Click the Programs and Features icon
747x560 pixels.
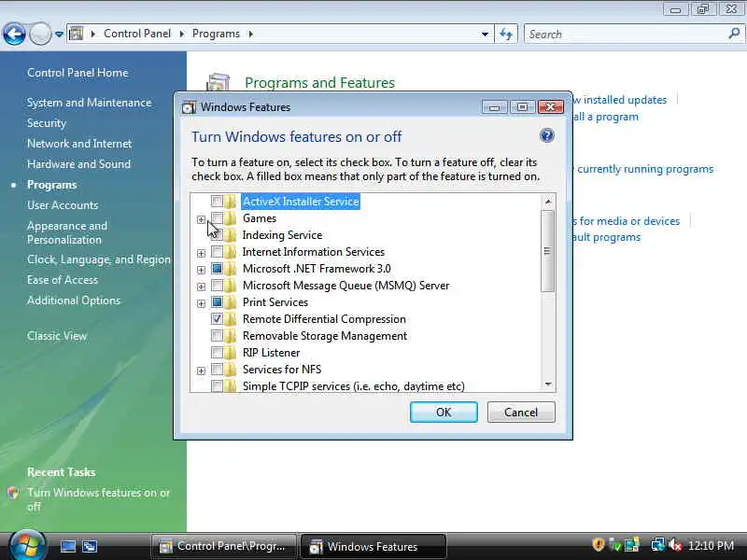coord(218,81)
